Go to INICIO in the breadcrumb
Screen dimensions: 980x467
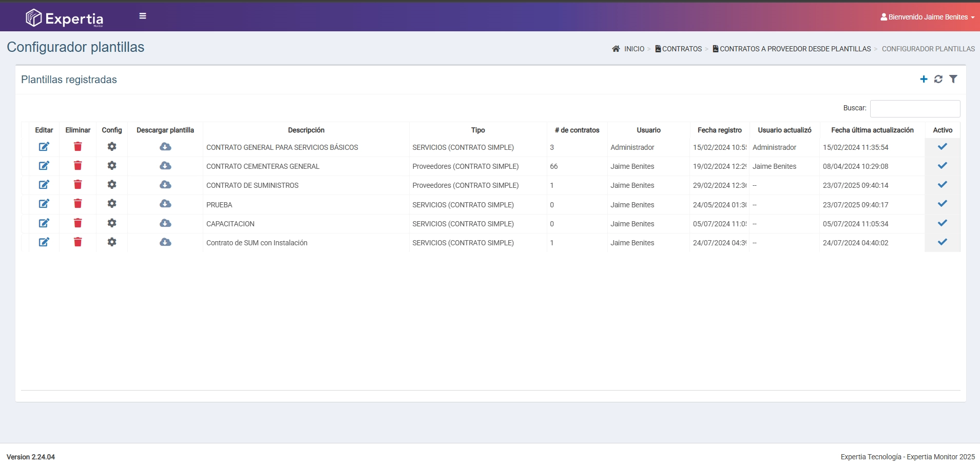[x=633, y=49]
